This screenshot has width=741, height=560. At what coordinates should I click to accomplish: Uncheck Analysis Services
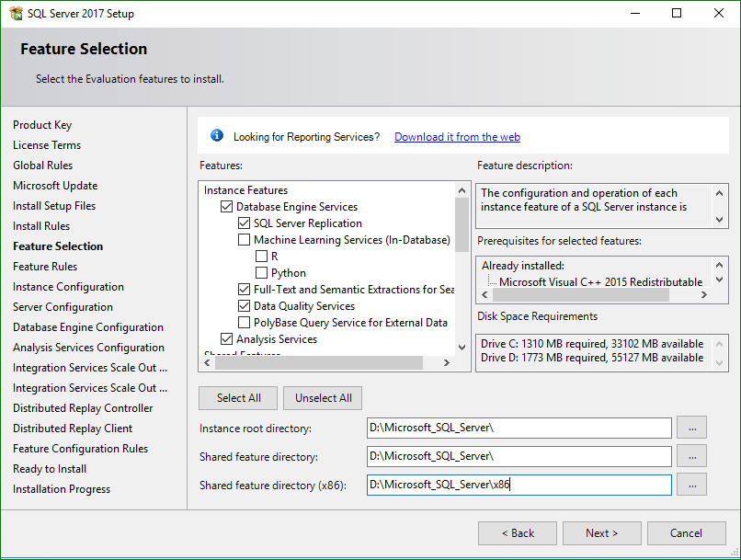pos(225,338)
